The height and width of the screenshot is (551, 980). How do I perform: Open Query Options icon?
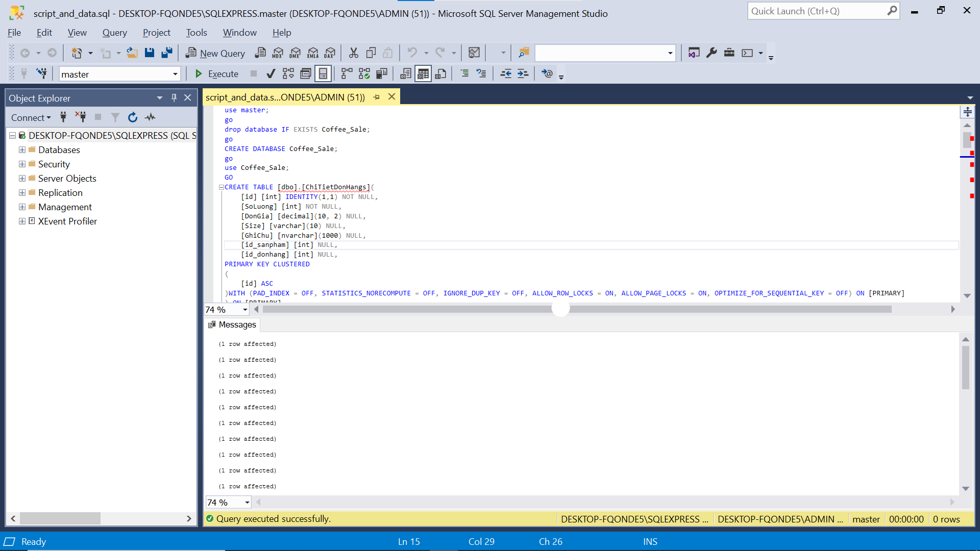tap(306, 74)
